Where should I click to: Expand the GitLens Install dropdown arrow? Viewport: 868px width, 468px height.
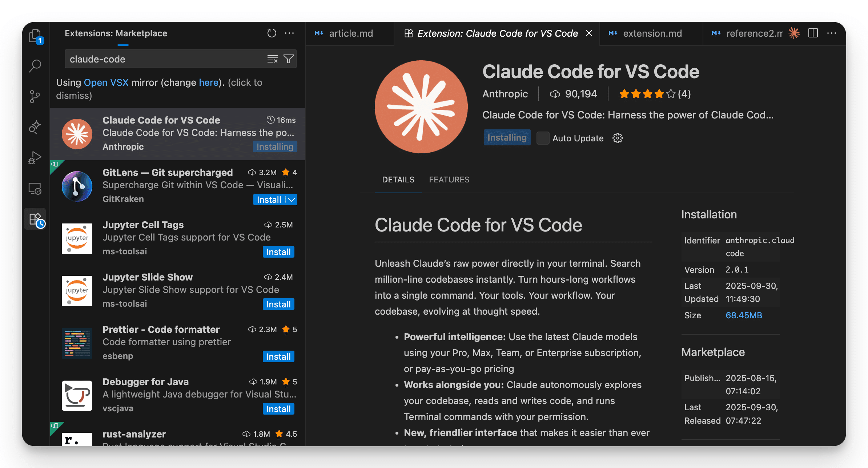(292, 199)
